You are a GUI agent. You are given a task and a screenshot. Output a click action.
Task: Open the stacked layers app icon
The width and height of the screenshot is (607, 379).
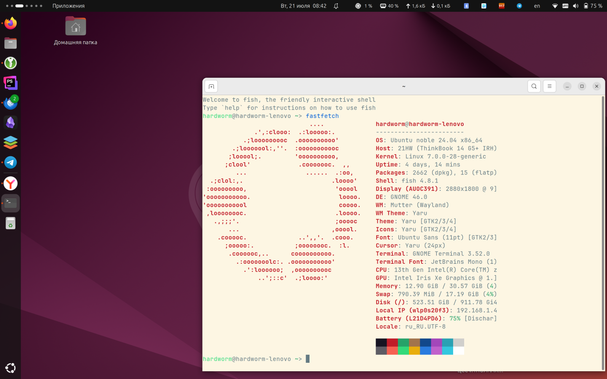tap(10, 142)
